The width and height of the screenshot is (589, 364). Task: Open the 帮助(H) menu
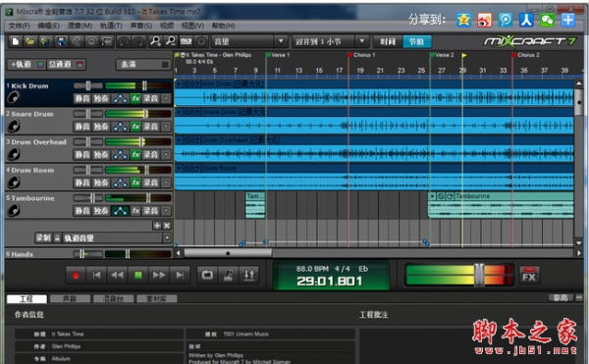coord(223,26)
